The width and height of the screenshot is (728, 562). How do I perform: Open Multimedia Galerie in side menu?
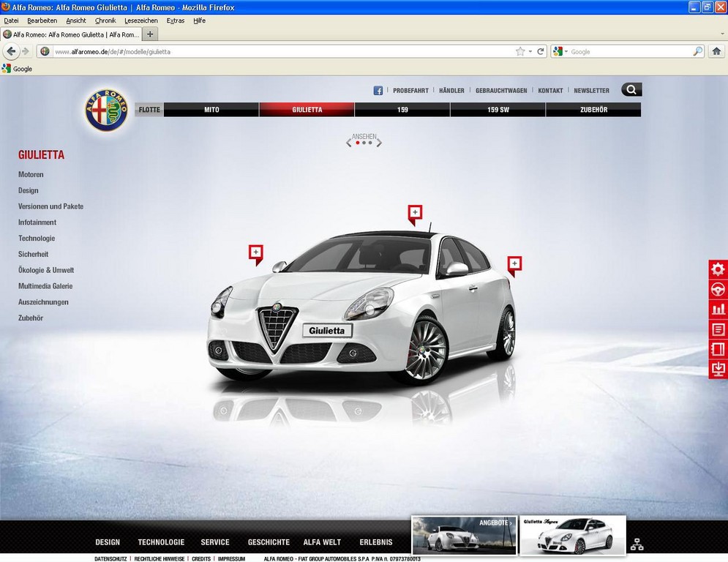45,286
